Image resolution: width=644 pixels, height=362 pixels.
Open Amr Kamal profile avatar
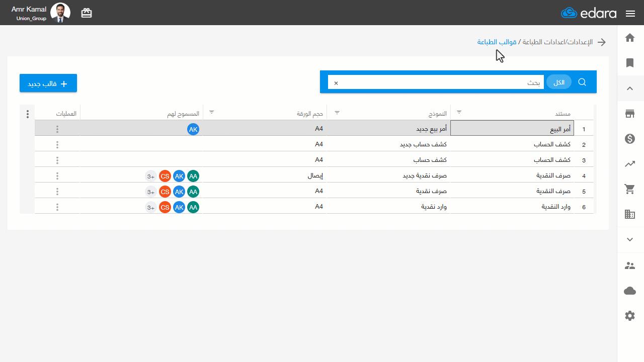pyautogui.click(x=60, y=13)
